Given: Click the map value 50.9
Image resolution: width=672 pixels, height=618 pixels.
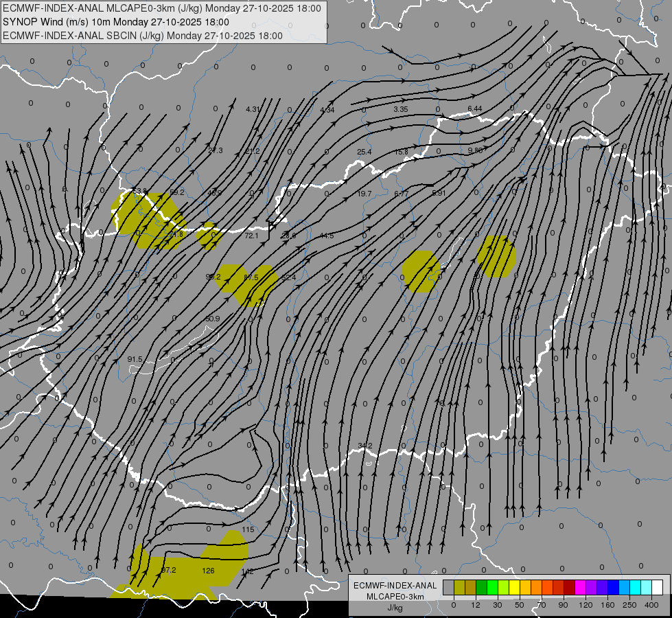Looking at the screenshot, I should 213,319.
